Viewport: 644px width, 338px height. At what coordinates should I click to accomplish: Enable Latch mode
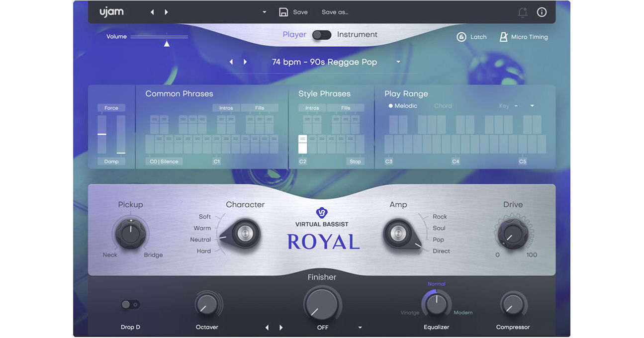(471, 36)
